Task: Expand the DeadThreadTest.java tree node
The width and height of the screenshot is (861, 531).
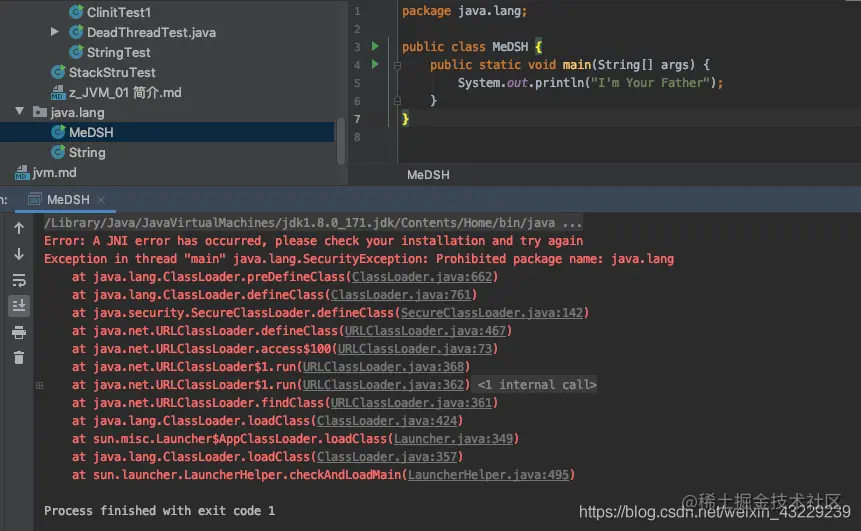Action: (x=54, y=32)
